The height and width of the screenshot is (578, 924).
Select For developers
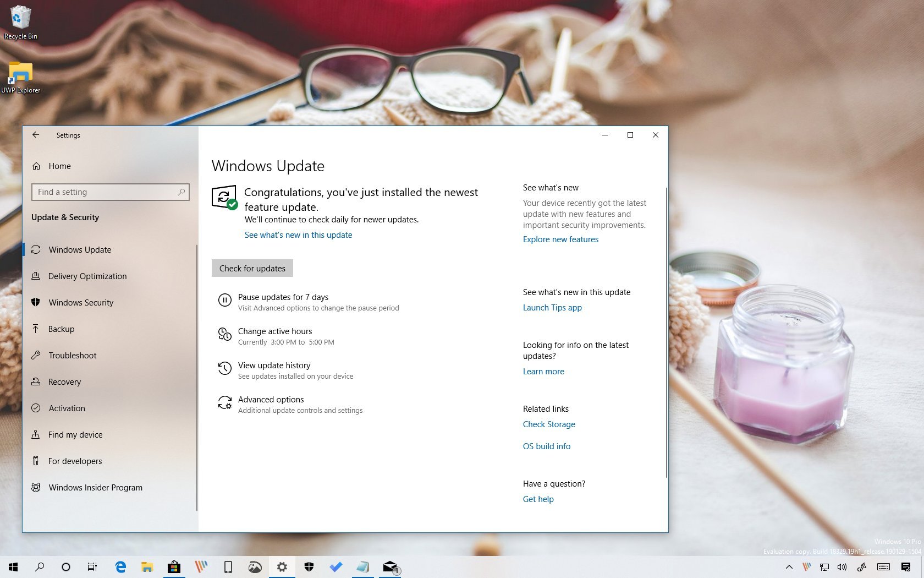tap(75, 461)
